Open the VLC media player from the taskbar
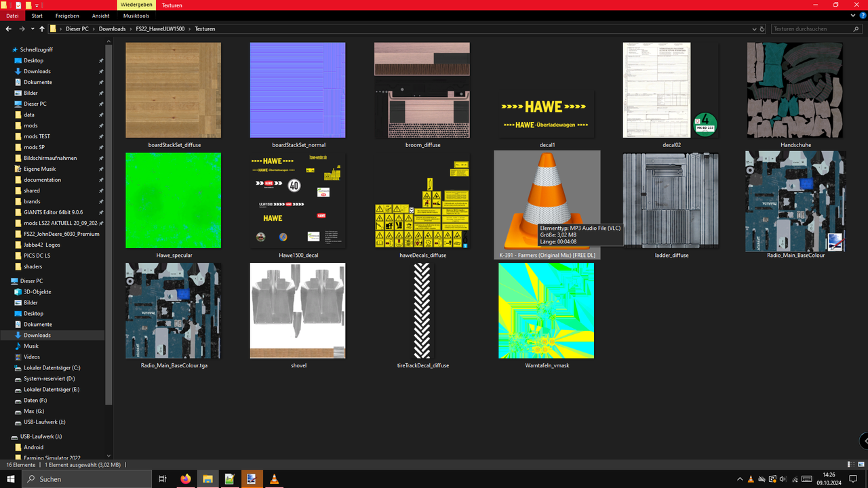Screen dimensions: 868x488 coord(274,479)
